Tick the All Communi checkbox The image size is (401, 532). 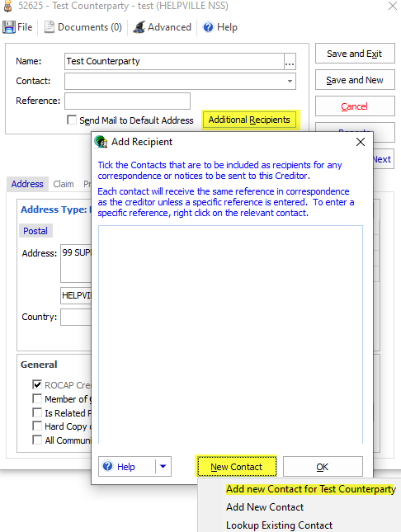tap(37, 440)
